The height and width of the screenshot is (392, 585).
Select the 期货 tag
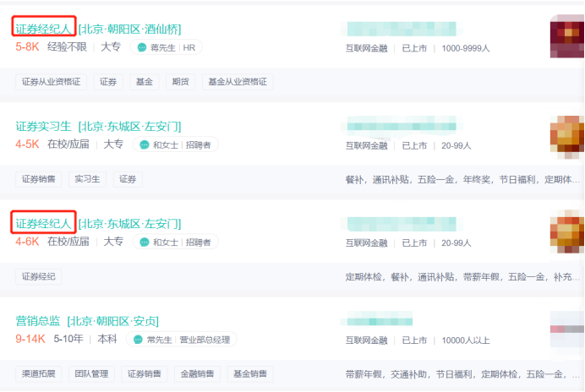tap(180, 82)
